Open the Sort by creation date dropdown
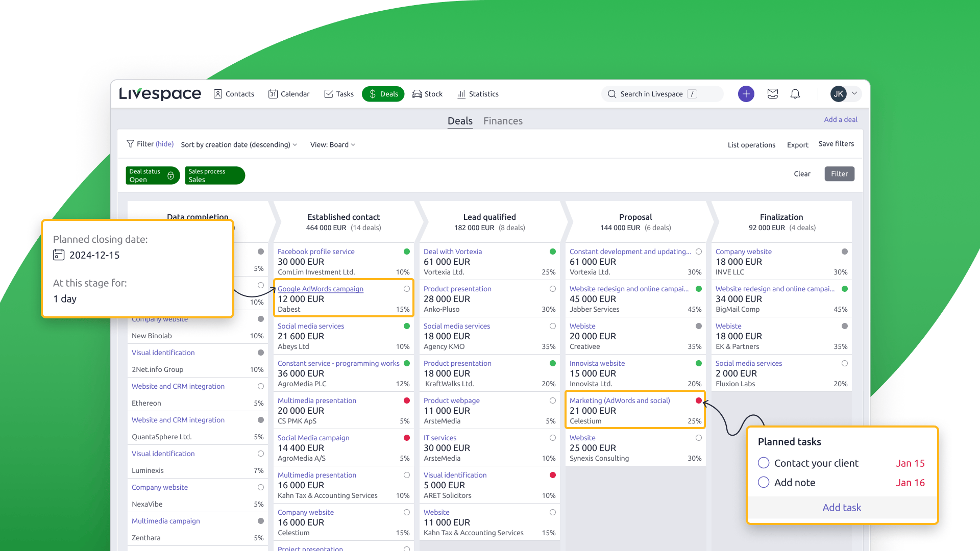Screen dimensions: 980x551 pyautogui.click(x=239, y=145)
